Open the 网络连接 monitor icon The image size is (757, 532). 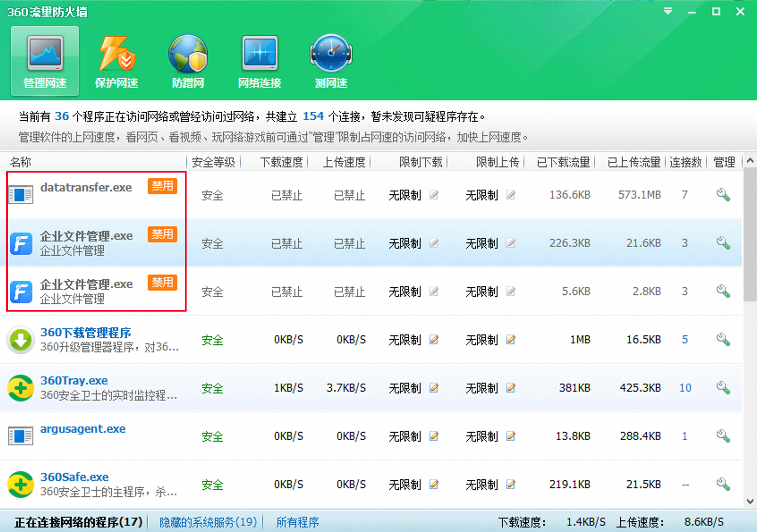(259, 61)
